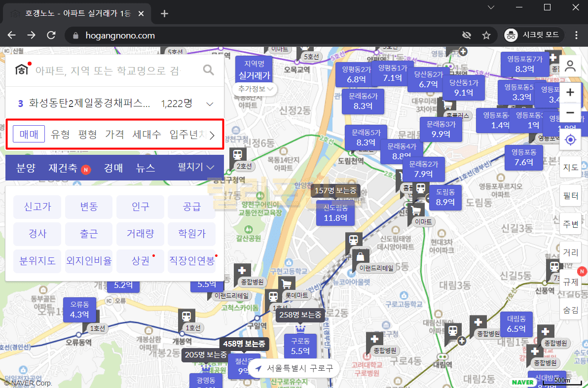
Task: Center map on my current location
Action: [570, 140]
